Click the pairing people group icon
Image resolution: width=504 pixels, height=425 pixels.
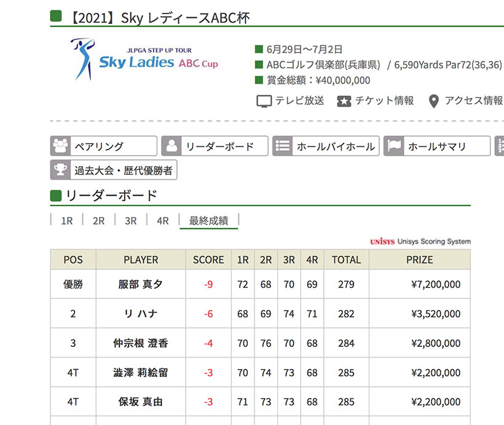(x=60, y=146)
